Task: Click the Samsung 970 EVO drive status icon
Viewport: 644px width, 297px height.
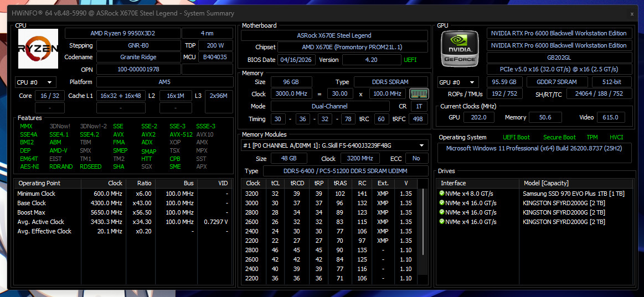Action: coord(441,193)
